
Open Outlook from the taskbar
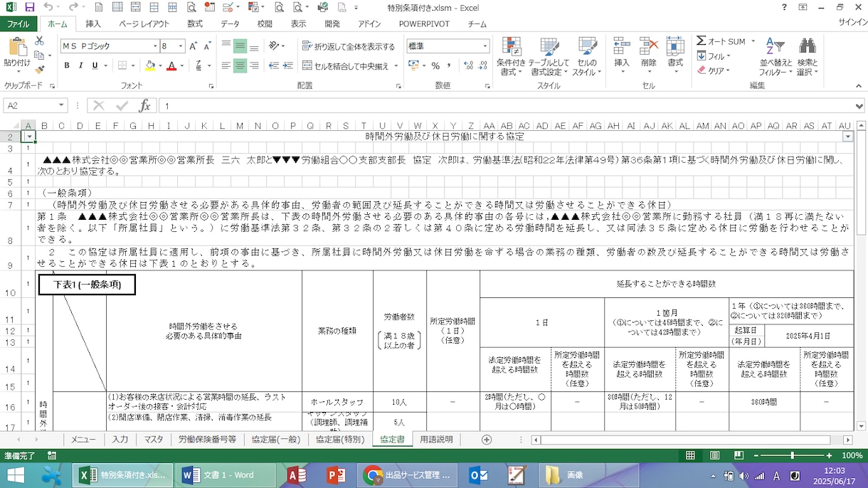coord(479,475)
